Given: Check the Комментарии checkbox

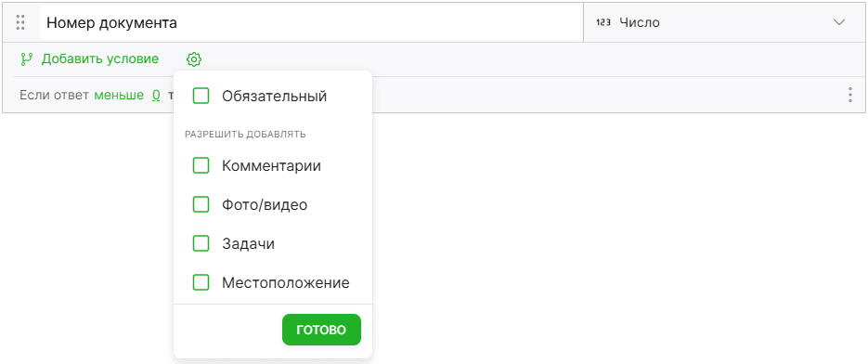Looking at the screenshot, I should pos(201,165).
